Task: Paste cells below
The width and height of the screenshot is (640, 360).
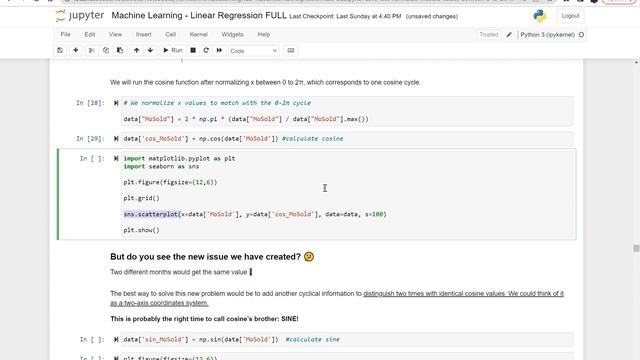Action: (120, 50)
